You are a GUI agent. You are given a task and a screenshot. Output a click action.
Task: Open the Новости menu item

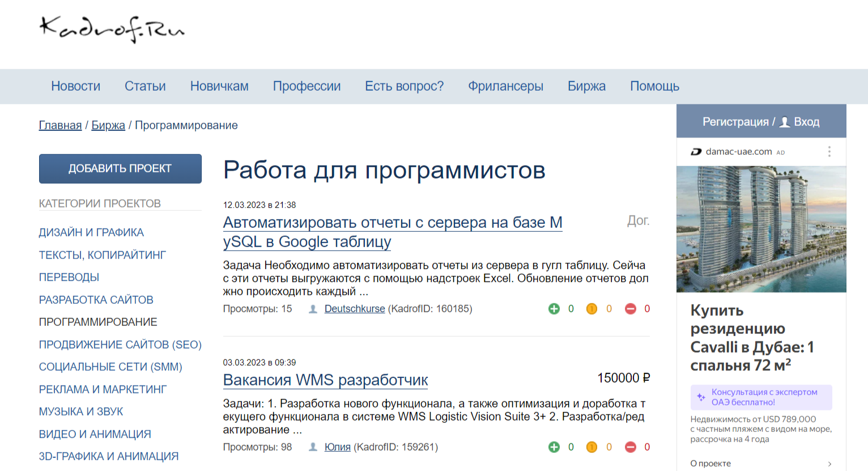coord(75,86)
